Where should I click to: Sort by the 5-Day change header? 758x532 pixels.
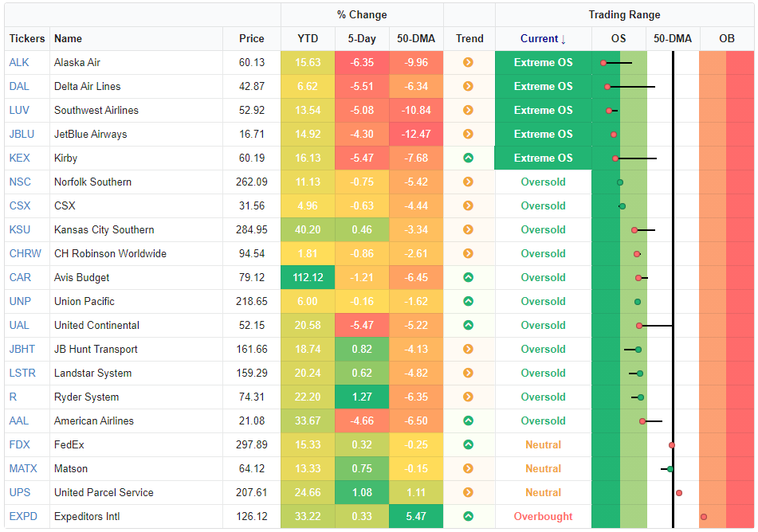coord(362,38)
